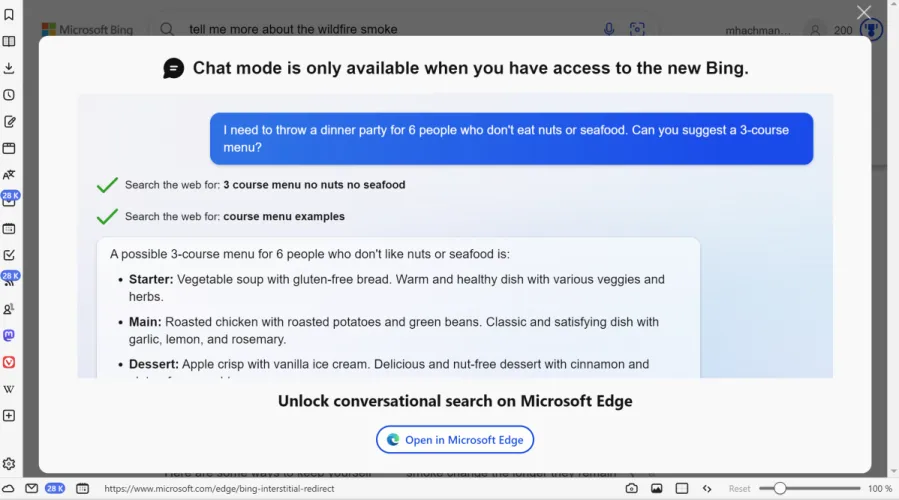Open the Translate panel
The image size is (899, 500).
pos(9,175)
